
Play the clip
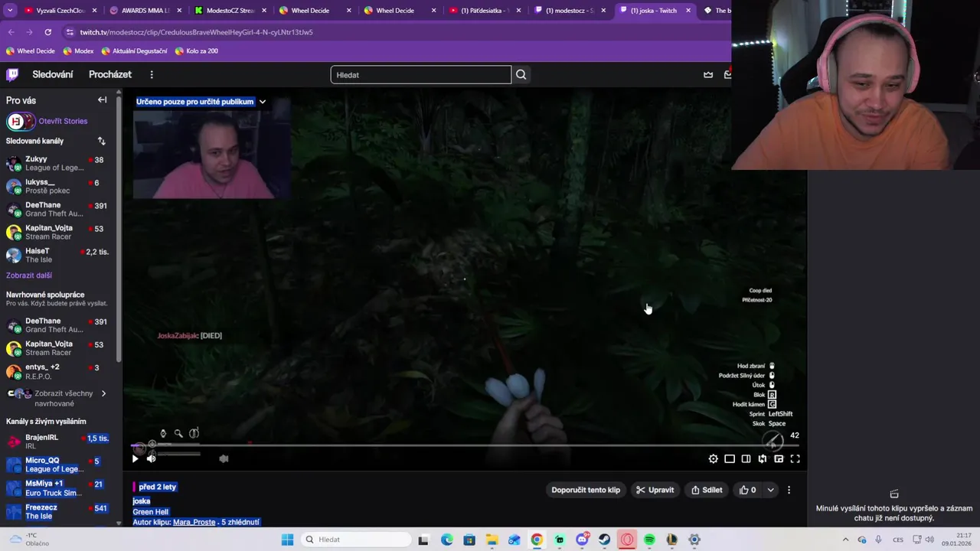[136, 458]
